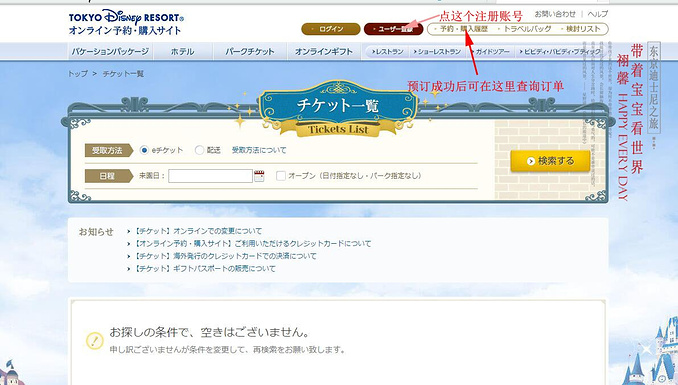Tick the オープン (日付指定なし) checkbox
Screen dimensions: 678x385
click(281, 176)
